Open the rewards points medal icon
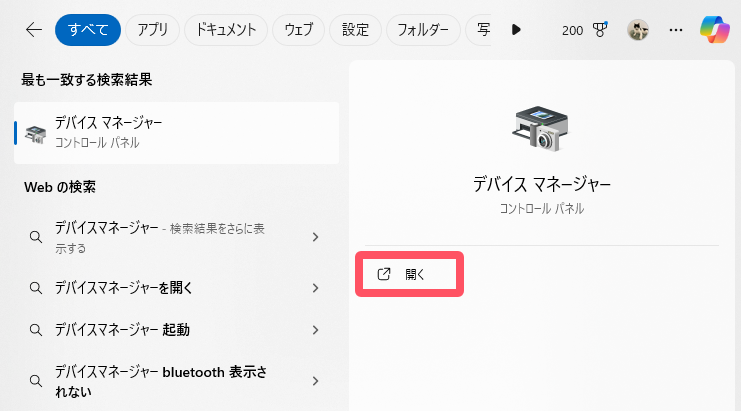The height and width of the screenshot is (411, 741). [601, 30]
